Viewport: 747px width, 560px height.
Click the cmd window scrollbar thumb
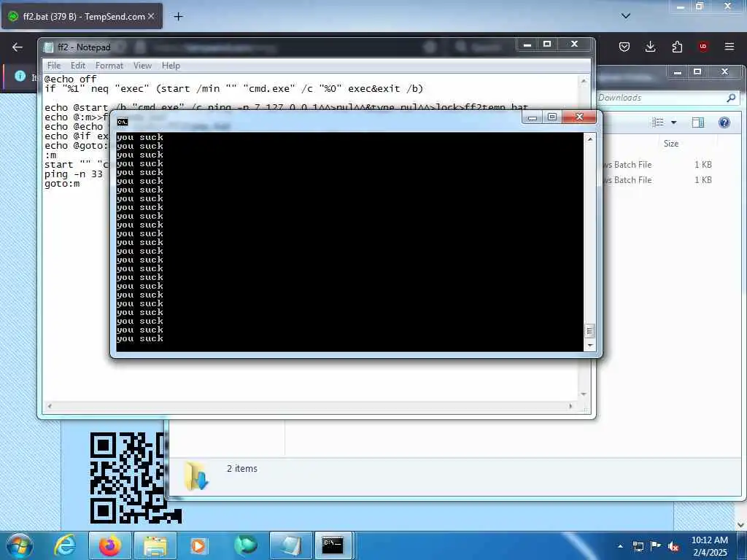pos(589,331)
